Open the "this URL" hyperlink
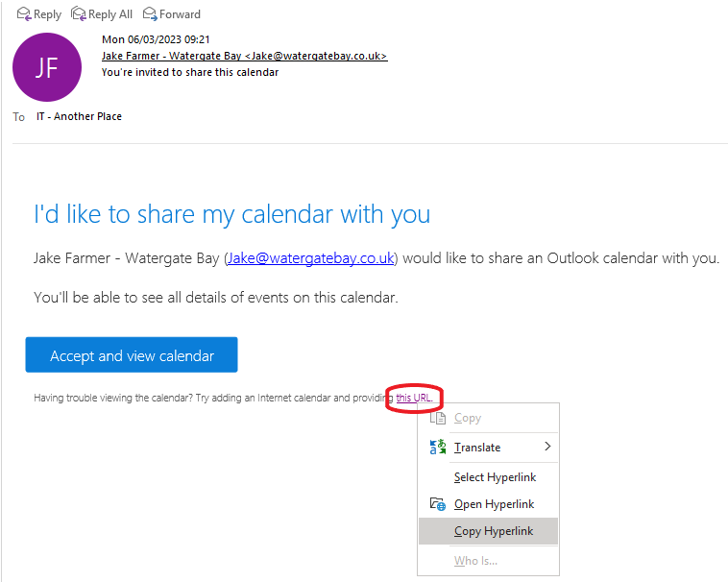 coord(414,398)
